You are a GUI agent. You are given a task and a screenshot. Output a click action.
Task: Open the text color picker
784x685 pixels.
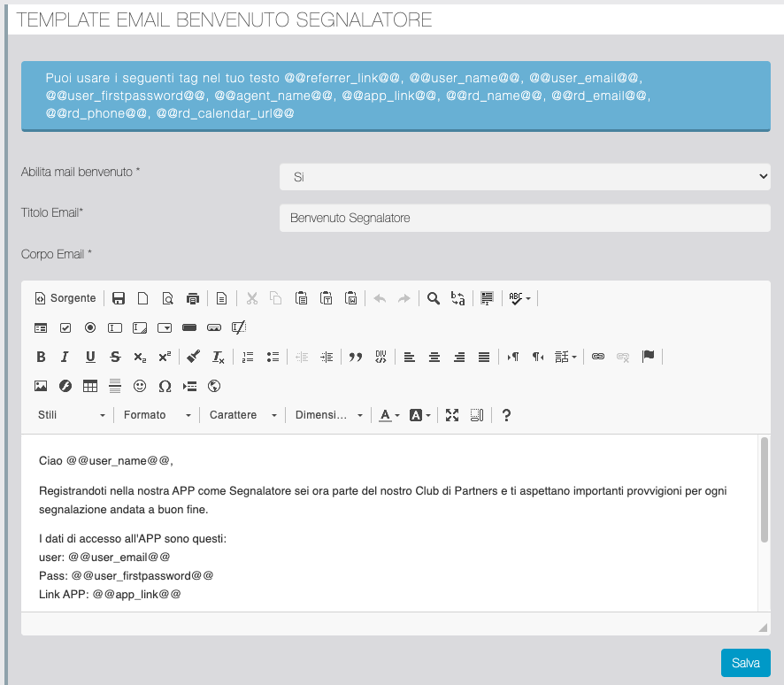(389, 415)
